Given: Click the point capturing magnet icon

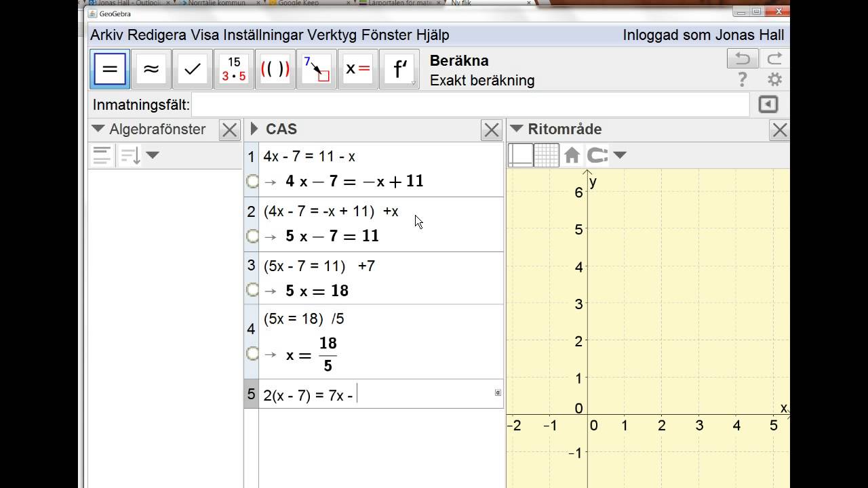Looking at the screenshot, I should click(x=597, y=155).
